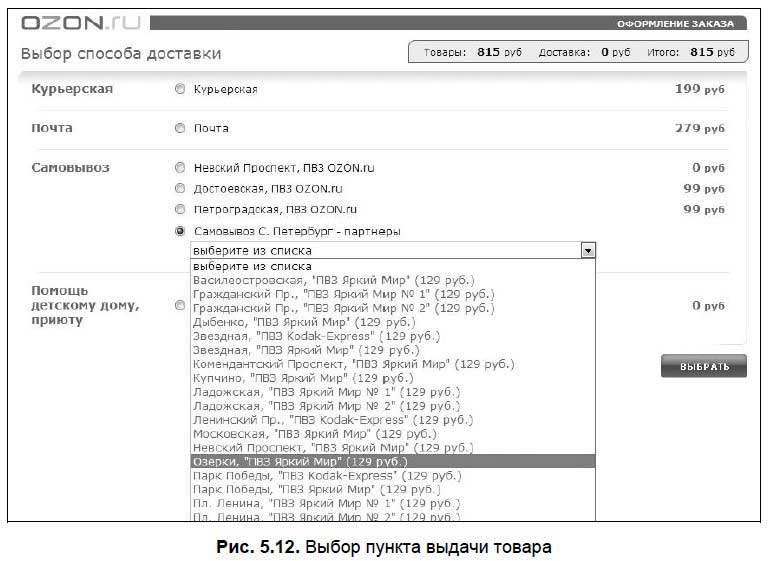
Task: Pick Московская, ПВЗ Яркий Мир option
Action: (393, 434)
